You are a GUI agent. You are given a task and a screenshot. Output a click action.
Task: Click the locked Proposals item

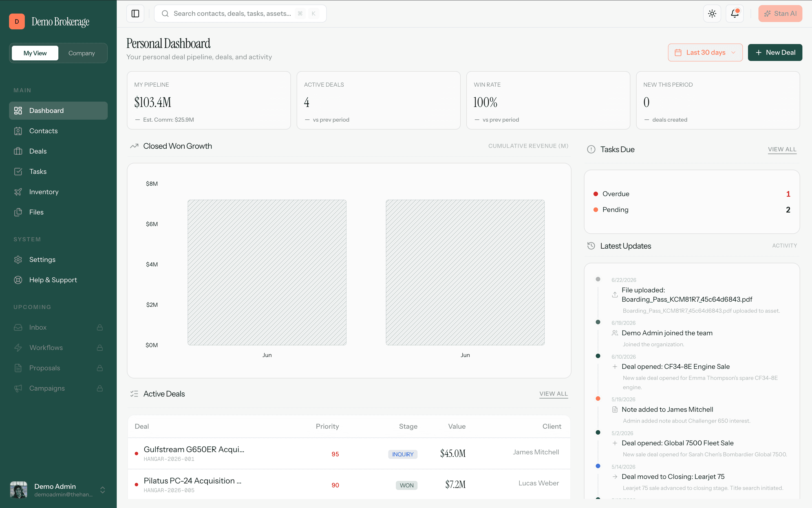click(58, 368)
